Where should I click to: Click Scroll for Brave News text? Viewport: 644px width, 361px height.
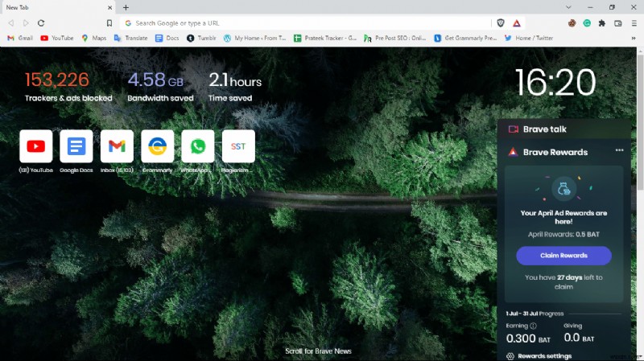[318, 351]
